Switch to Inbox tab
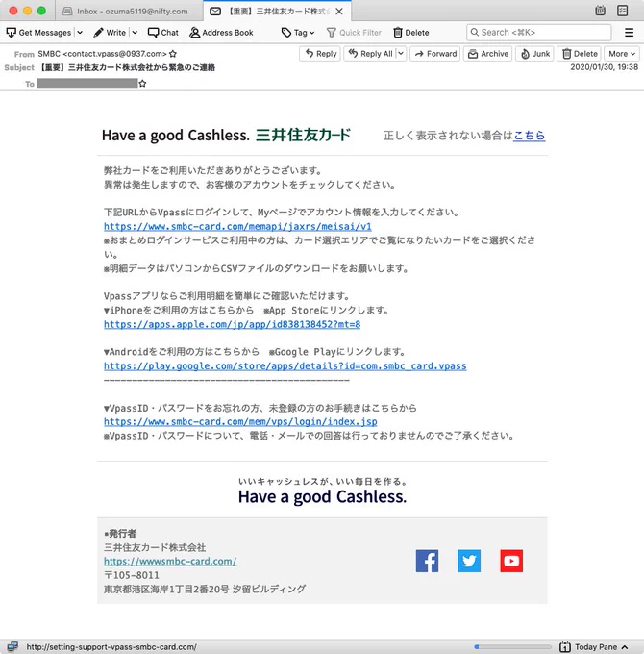Screen dimensions: 644x654 click(x=129, y=12)
